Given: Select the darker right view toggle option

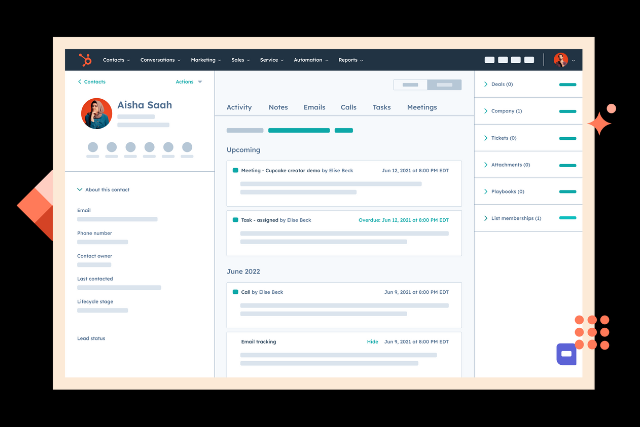Looking at the screenshot, I should (444, 85).
